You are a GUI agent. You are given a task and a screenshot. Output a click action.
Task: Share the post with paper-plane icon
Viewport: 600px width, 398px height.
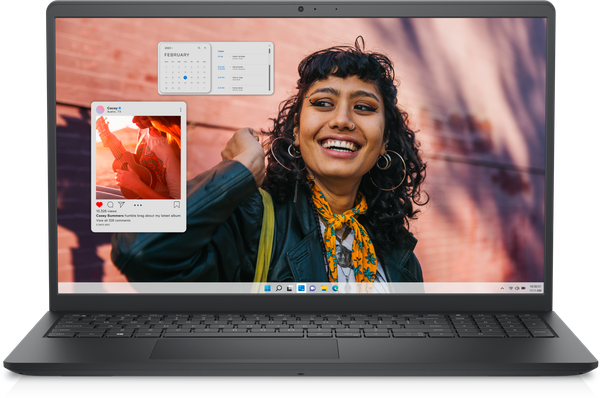[x=121, y=205]
